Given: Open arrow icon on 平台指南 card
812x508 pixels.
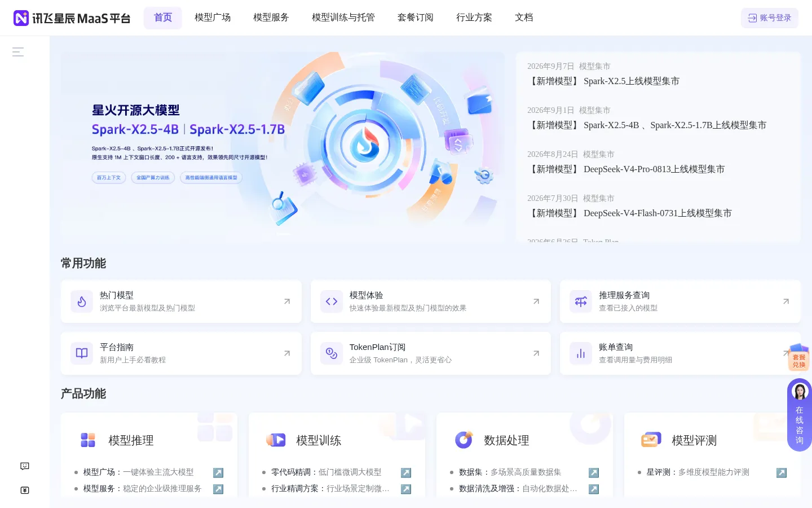Looking at the screenshot, I should coord(287,353).
